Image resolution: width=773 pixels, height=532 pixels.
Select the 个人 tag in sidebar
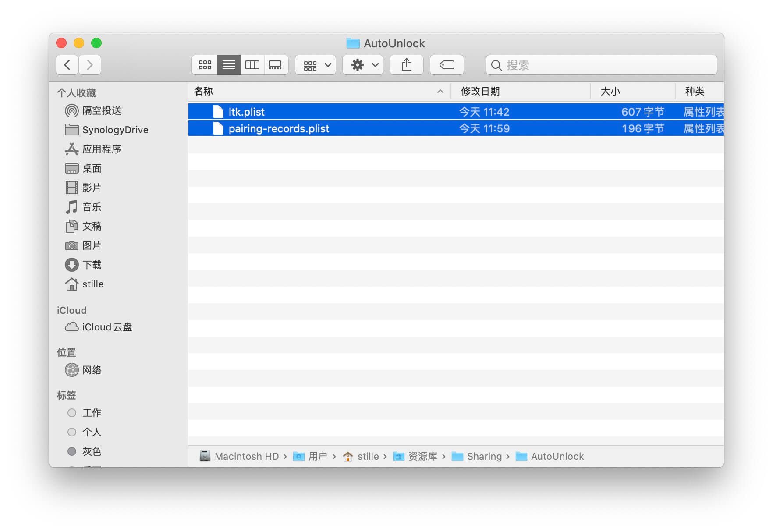point(84,432)
